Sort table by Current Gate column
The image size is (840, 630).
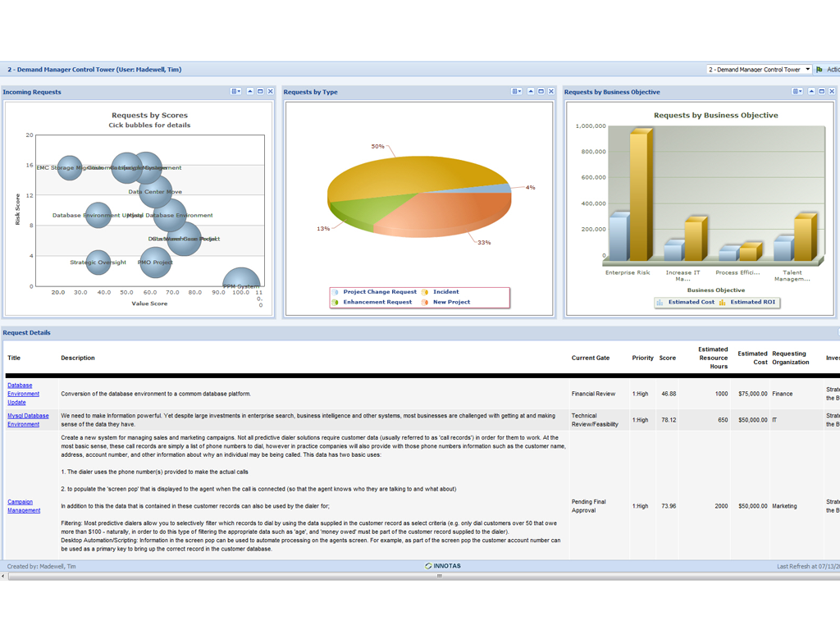(591, 358)
